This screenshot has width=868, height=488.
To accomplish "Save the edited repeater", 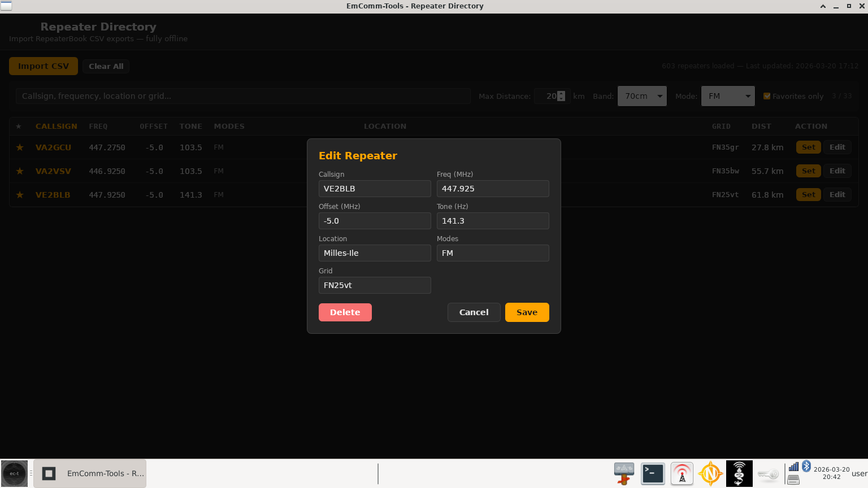I will 527,312.
